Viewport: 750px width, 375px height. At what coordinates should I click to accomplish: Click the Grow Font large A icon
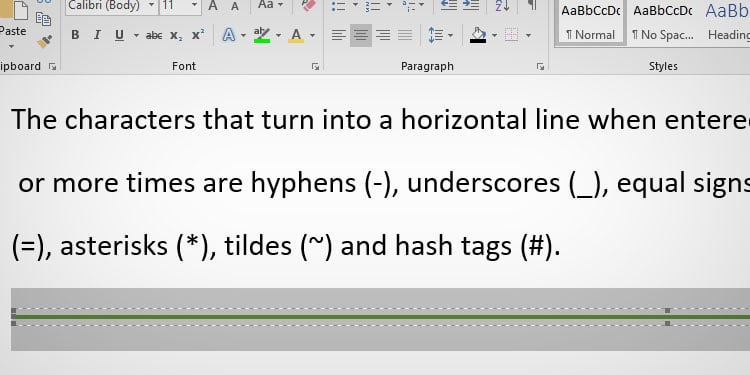(213, 6)
